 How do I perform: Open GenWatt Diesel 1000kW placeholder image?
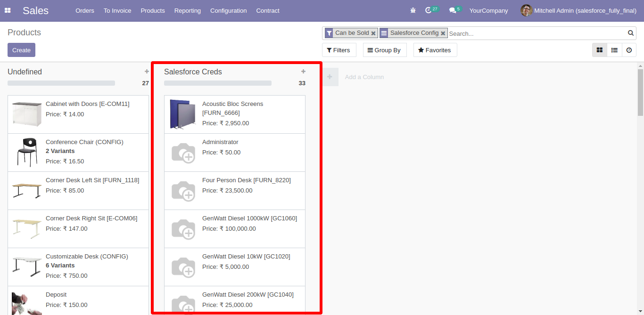tap(183, 229)
